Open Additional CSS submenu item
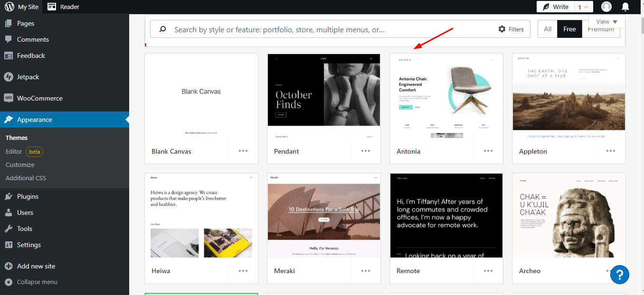Image resolution: width=644 pixels, height=295 pixels. [x=26, y=178]
